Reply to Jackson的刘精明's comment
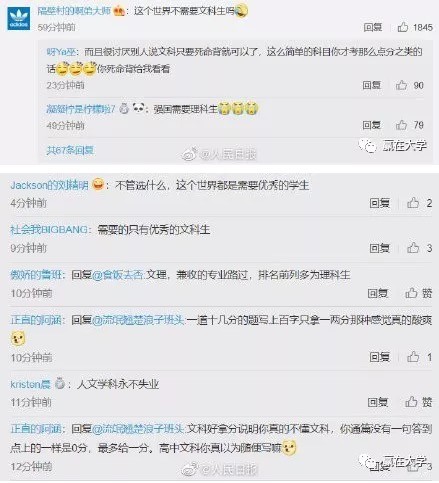439x483 pixels. point(379,203)
